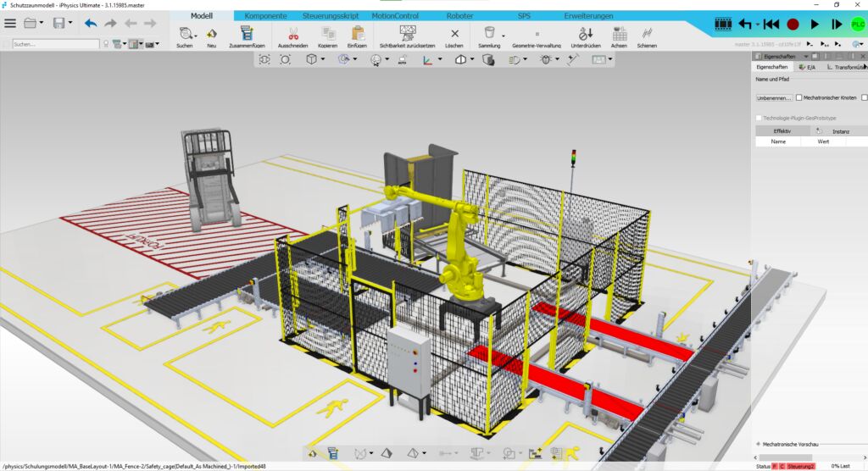Open the save icon dropdown arrow
868x471 pixels.
point(70,24)
